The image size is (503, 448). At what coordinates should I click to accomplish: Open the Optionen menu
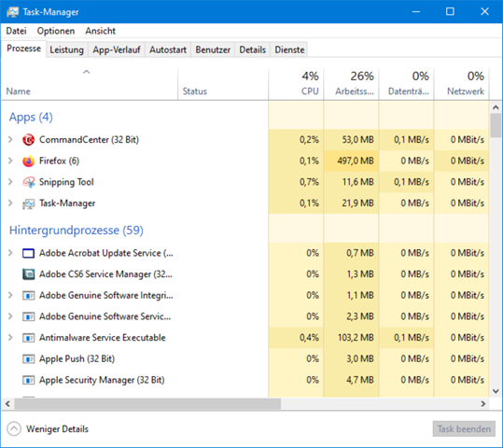point(56,31)
